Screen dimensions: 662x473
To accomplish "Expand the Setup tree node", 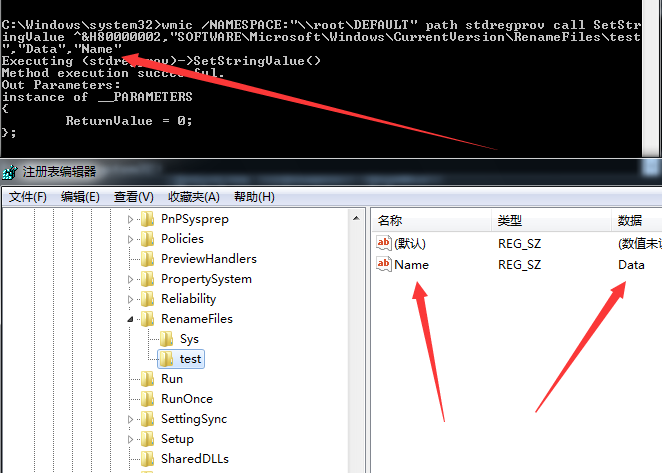I will 130,439.
